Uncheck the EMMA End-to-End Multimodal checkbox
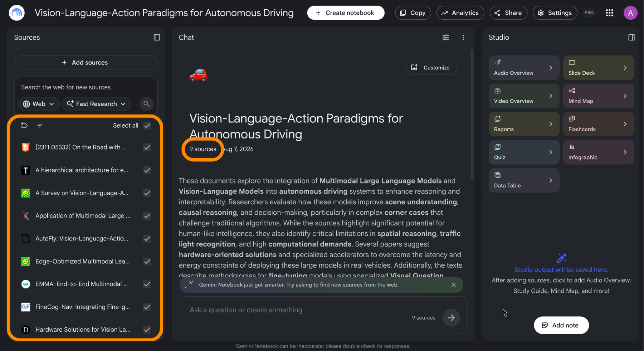The image size is (644, 351). (x=147, y=284)
